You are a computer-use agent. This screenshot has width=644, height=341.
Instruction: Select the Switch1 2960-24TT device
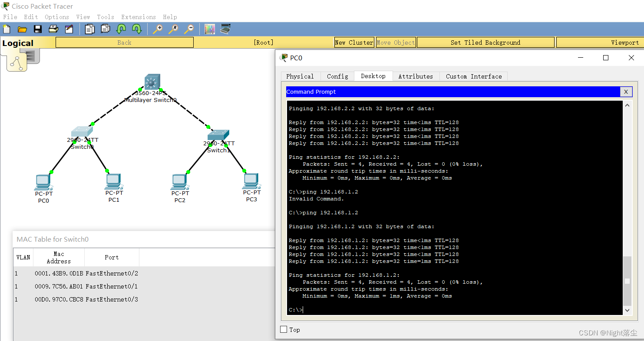pyautogui.click(x=218, y=135)
